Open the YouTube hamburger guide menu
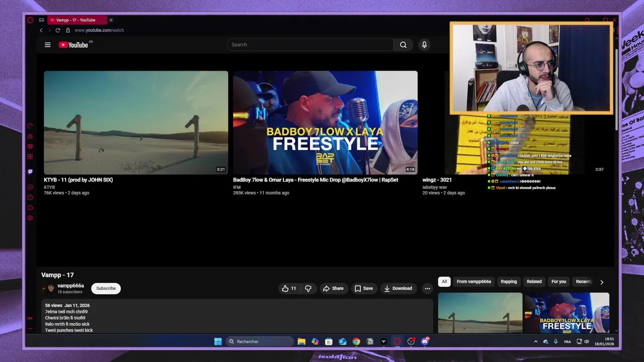The image size is (644, 362). tap(47, 45)
